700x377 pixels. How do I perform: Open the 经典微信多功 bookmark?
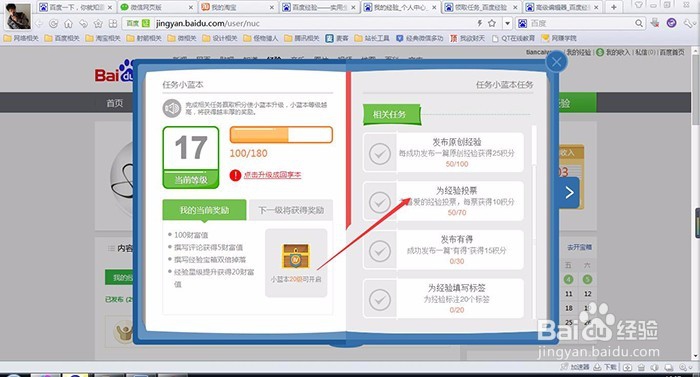pos(420,38)
